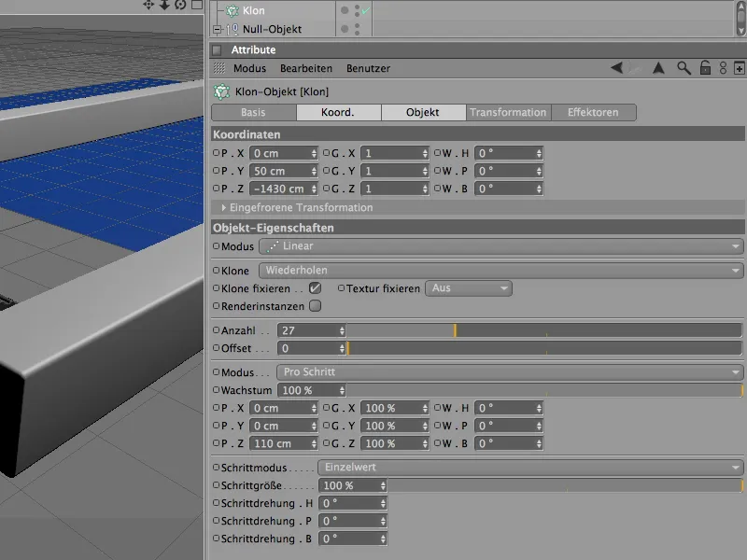The height and width of the screenshot is (560, 747).
Task: Click the viewport move camera icon
Action: click(x=148, y=6)
